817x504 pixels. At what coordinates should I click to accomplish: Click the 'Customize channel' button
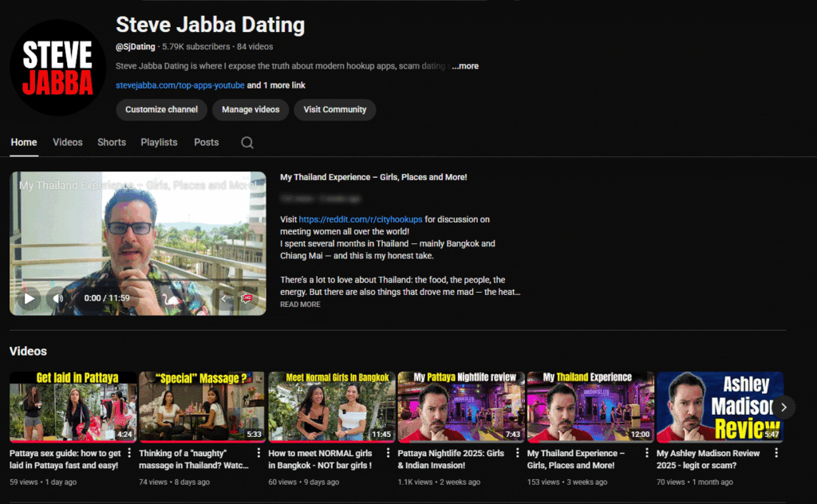(x=160, y=110)
